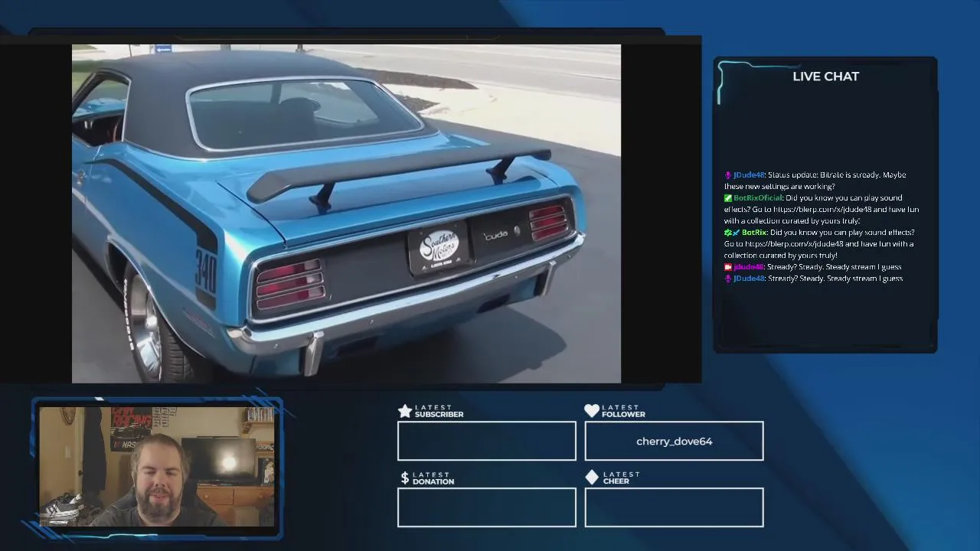This screenshot has height=551, width=980.
Task: Open JDude48 username on the Status update message
Action: (x=749, y=175)
